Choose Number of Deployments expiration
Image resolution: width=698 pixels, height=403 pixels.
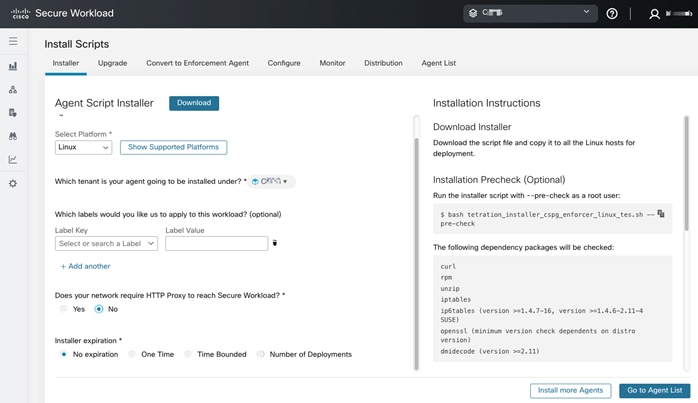tap(260, 354)
